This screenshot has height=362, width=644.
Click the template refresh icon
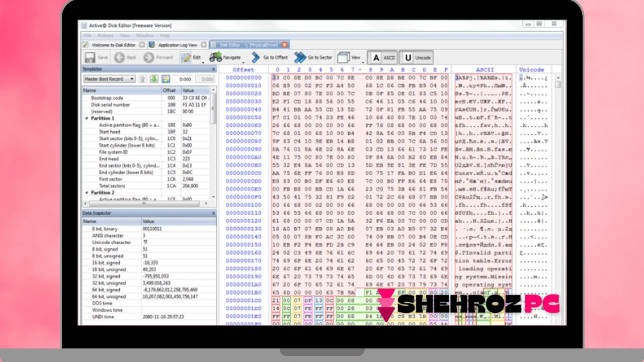point(166,79)
